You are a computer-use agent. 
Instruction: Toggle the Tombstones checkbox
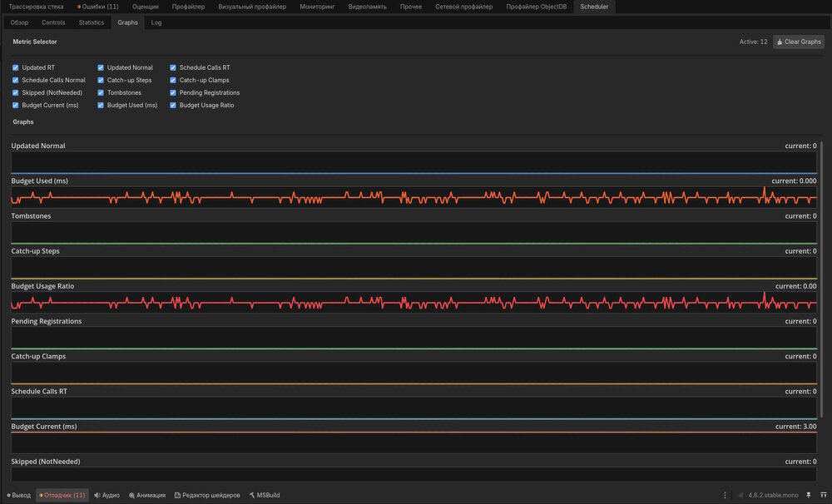tap(101, 93)
